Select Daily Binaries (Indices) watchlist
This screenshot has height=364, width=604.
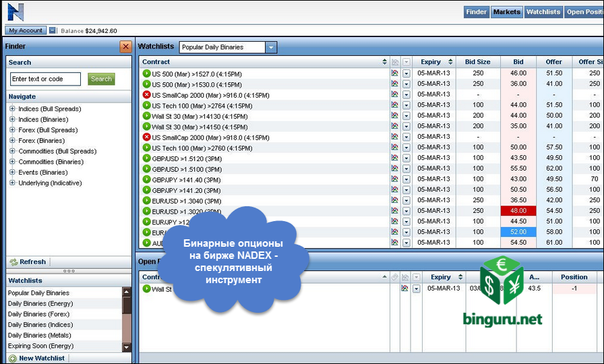[40, 325]
